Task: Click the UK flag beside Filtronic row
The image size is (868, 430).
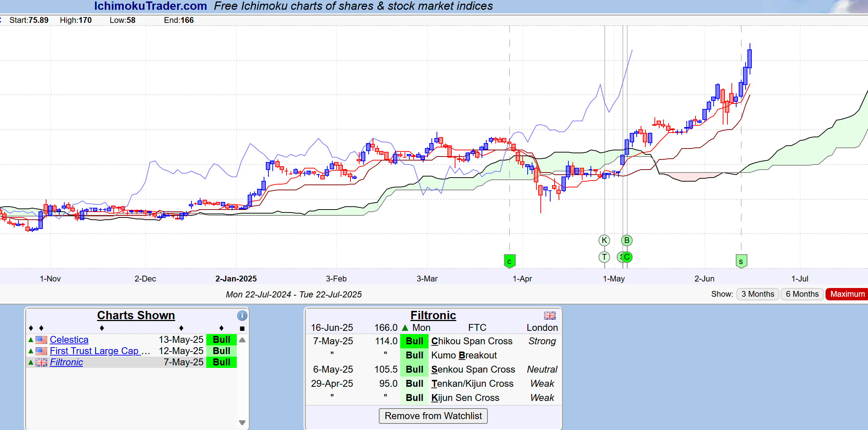Action: 41,362
